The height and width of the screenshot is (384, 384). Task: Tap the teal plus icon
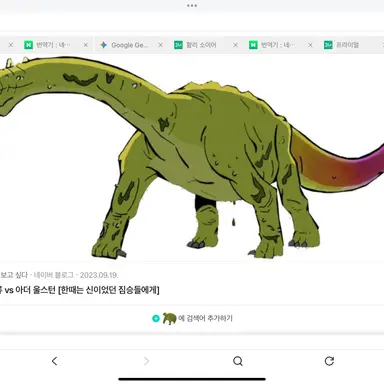156,318
